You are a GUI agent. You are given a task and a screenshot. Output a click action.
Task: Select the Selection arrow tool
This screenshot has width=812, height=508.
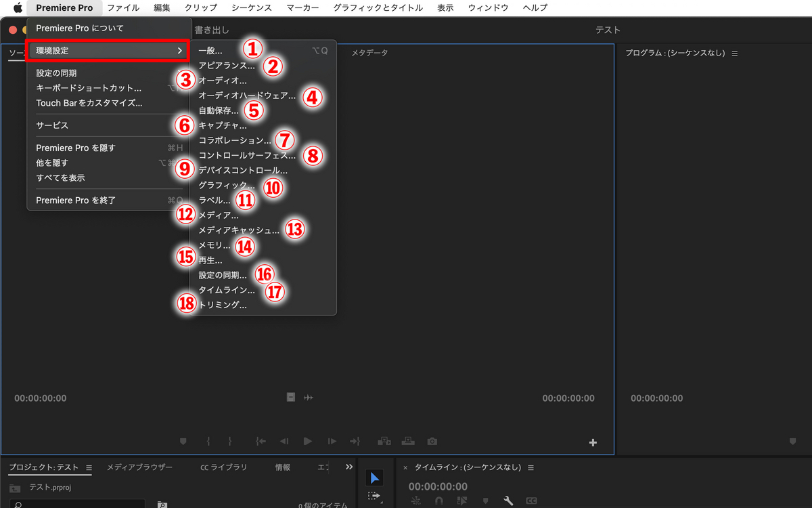tap(374, 478)
